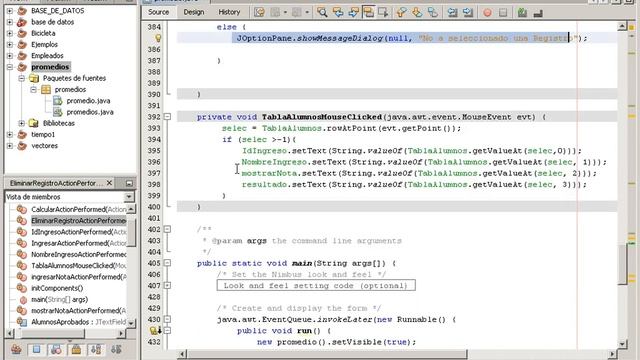Screen dimensions: 640x360
Task: Stop macro recording icon
Action: [x=503, y=13]
